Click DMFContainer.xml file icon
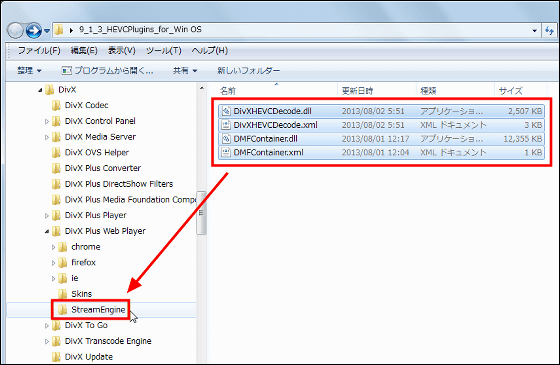Screen dimensions: 560x365 pos(226,152)
